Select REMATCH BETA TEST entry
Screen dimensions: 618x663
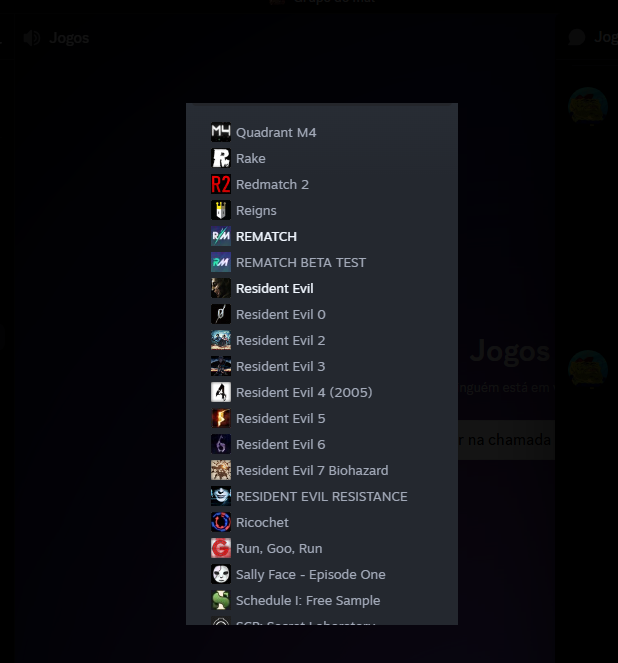tap(301, 263)
